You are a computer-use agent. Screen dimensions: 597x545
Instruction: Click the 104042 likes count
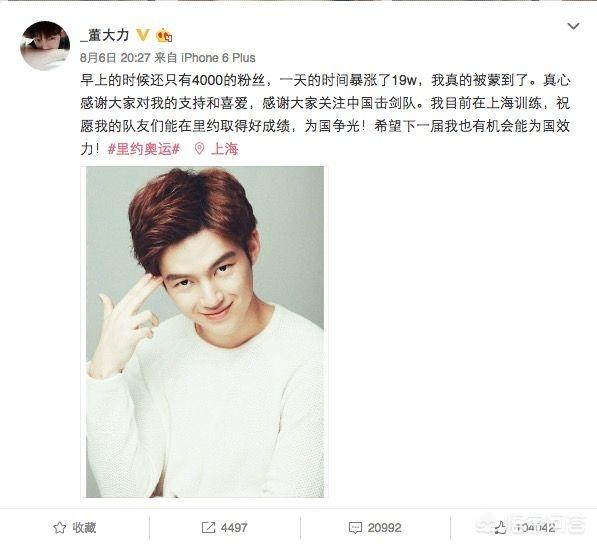(535, 528)
